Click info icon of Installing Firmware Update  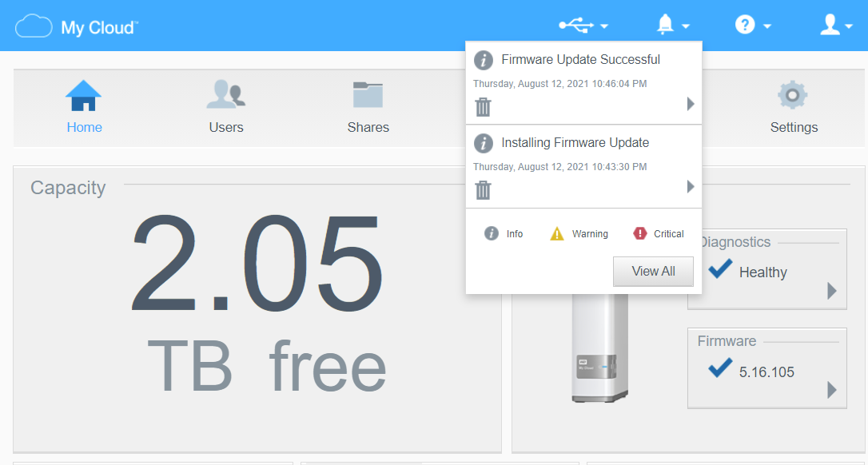pyautogui.click(x=484, y=143)
